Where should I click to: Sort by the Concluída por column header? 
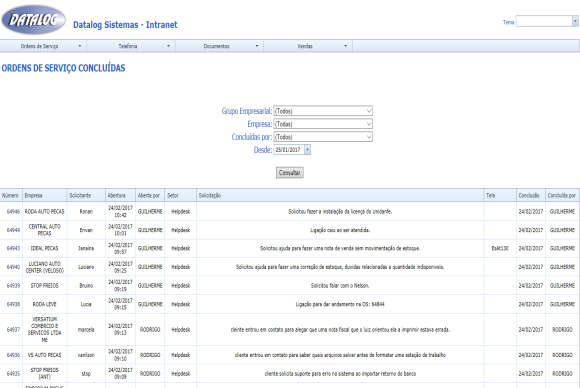562,196
